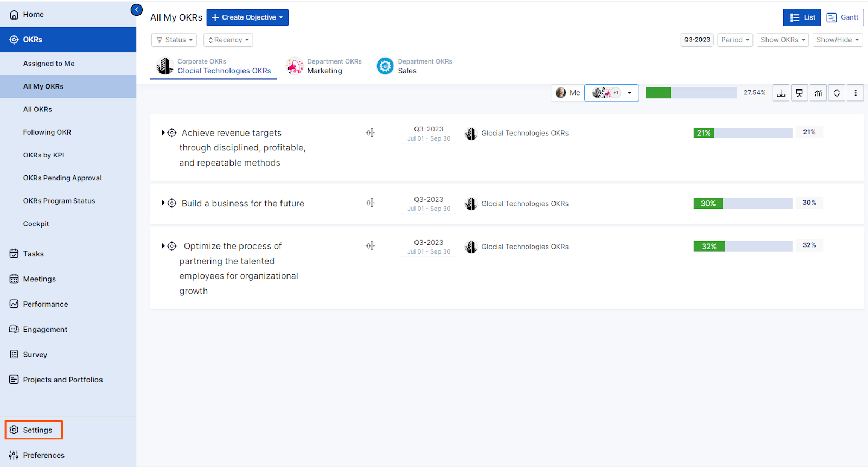Click the Q3-2023 period tag

point(697,40)
